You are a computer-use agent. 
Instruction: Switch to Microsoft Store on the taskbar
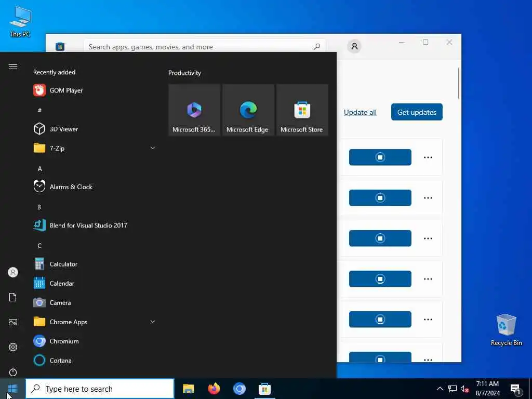coord(264,389)
